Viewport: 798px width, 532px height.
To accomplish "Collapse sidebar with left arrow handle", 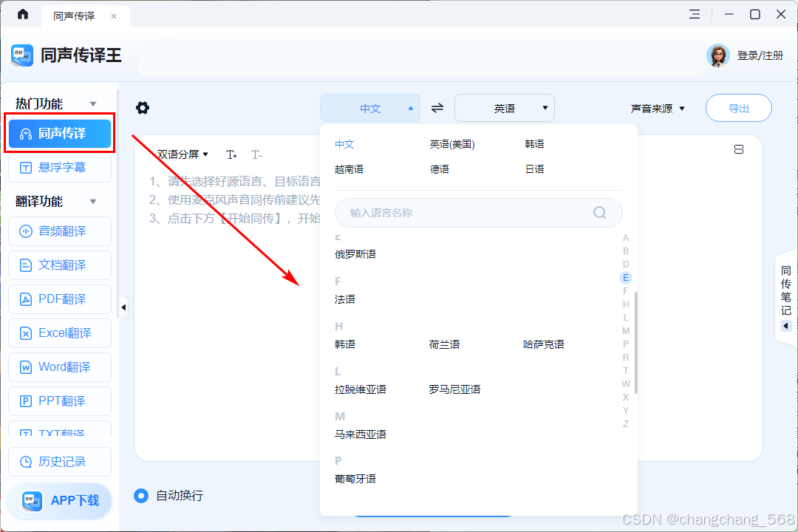I will point(123,307).
